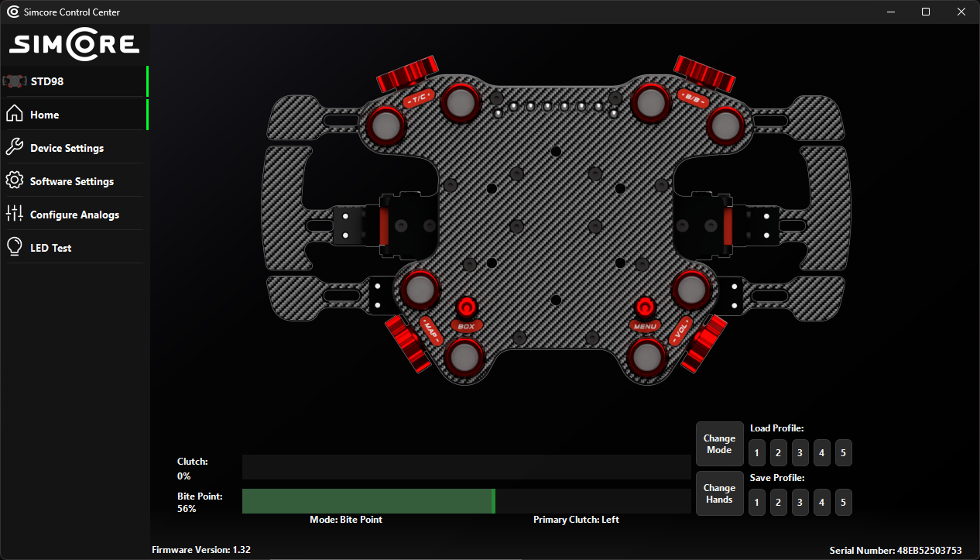The height and width of the screenshot is (560, 980).
Task: Click the Change Hands button
Action: pos(719,493)
